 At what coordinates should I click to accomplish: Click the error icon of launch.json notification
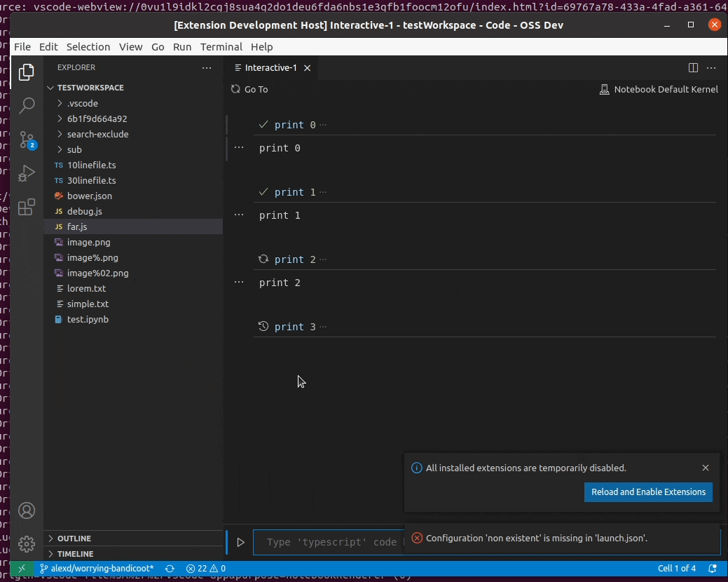pyautogui.click(x=417, y=538)
